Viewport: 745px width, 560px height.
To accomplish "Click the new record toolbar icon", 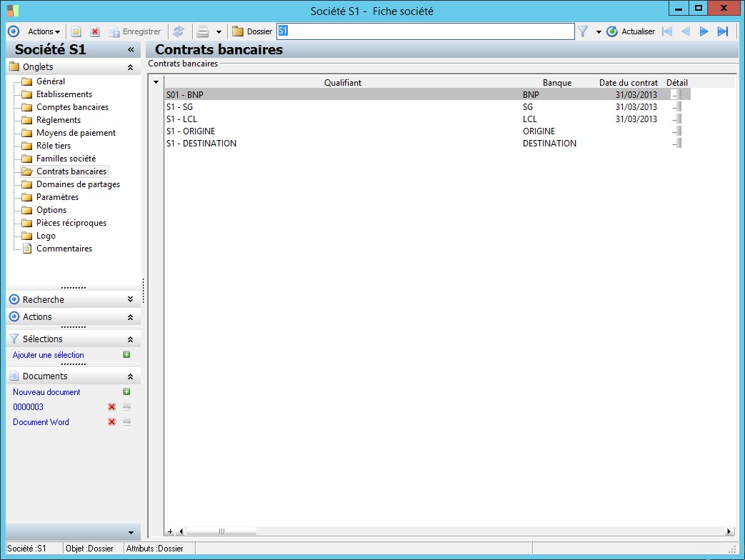I will click(76, 31).
